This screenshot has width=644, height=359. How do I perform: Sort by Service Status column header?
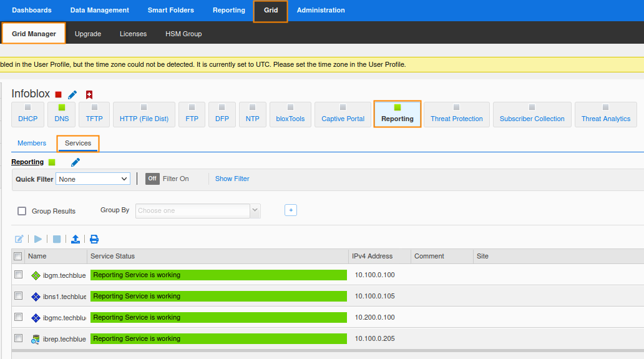click(218, 257)
